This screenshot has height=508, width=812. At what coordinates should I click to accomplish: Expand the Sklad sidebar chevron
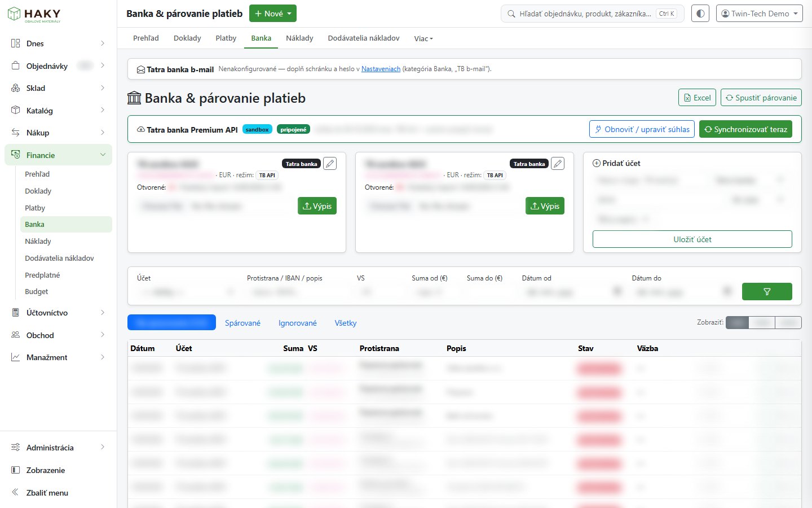coord(103,88)
